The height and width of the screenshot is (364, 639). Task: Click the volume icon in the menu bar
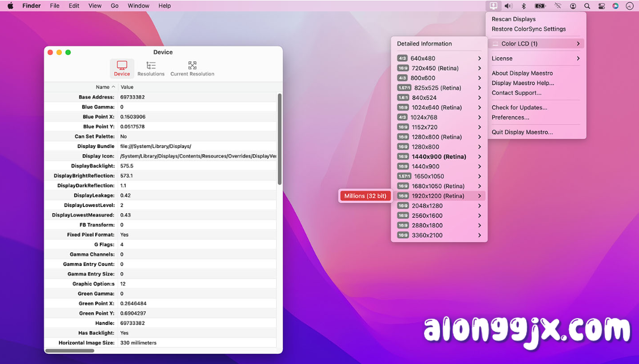point(508,6)
